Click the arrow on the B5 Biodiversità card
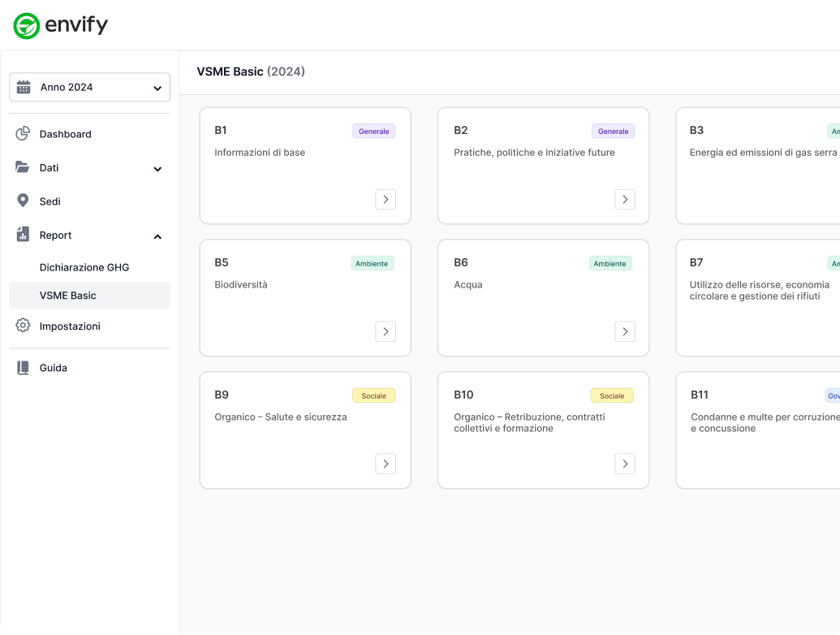Viewport: 840px width, 635px height. [x=386, y=331]
